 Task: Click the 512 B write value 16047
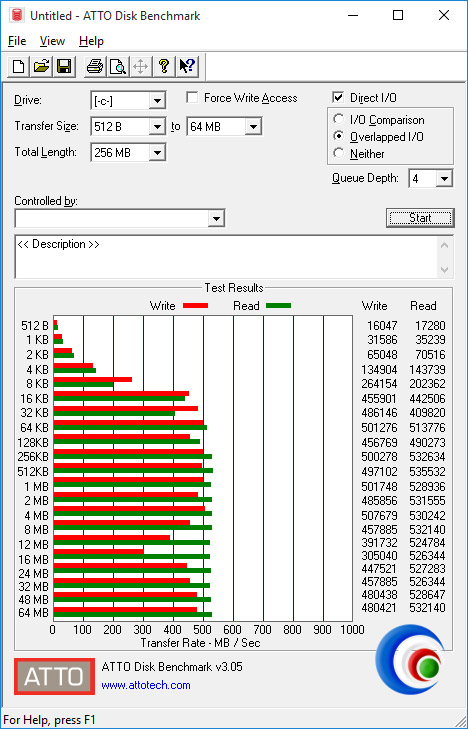[x=382, y=325]
